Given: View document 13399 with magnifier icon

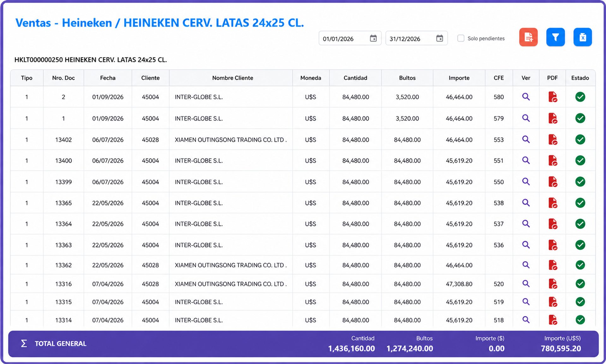Looking at the screenshot, I should coord(526,182).
